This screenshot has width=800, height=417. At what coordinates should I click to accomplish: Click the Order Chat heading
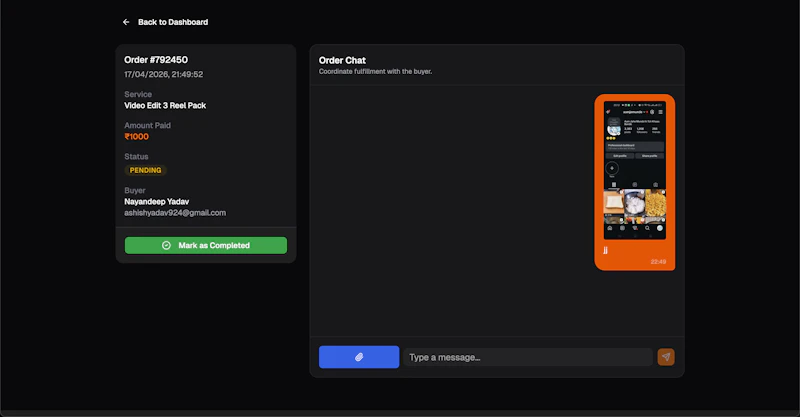tap(342, 60)
